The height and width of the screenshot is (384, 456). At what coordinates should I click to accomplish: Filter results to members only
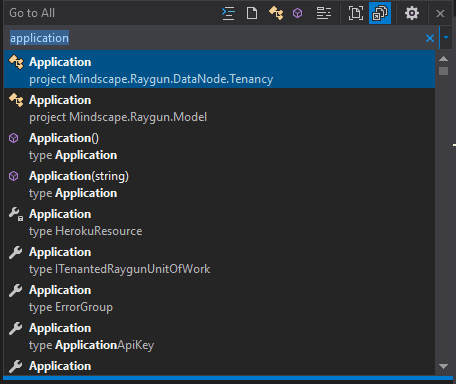tap(297, 13)
